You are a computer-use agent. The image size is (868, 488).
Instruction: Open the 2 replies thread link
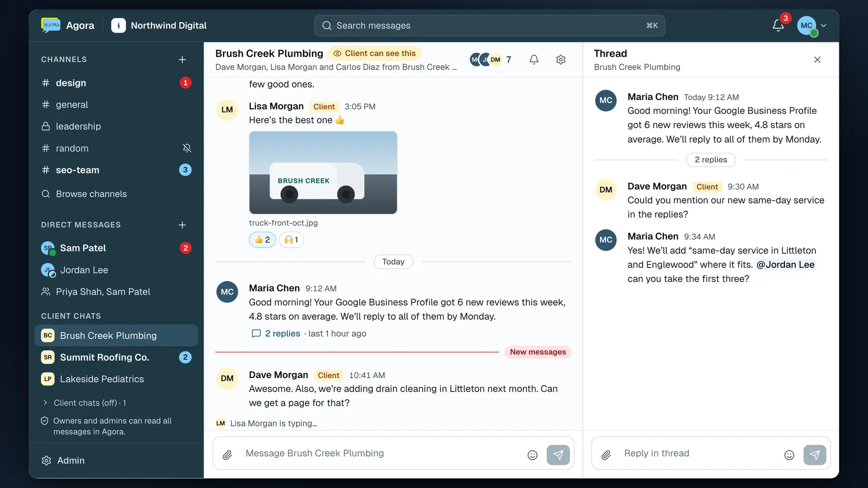point(283,333)
